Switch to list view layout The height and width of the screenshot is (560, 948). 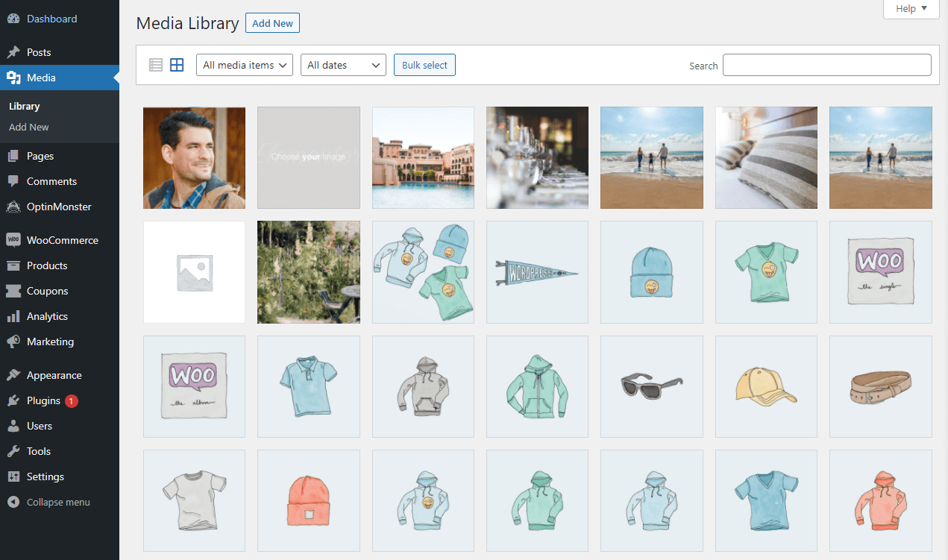(x=156, y=65)
